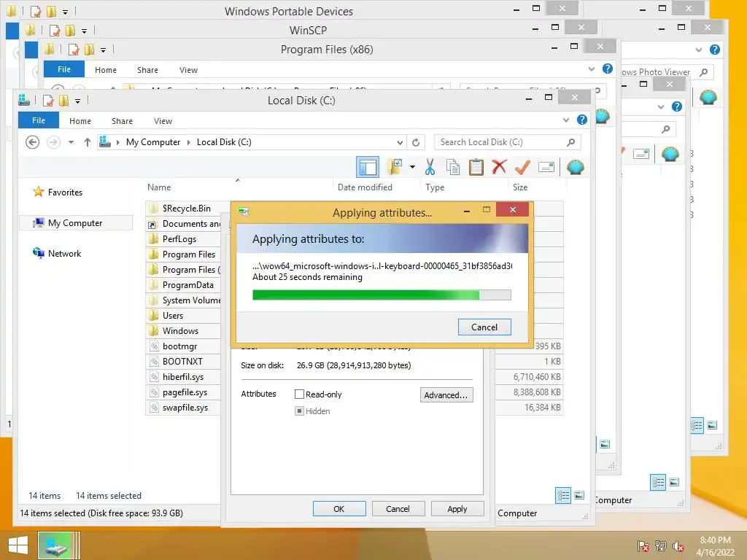Click the Rename icon in the Local Disk toolbar
This screenshot has height=560, width=747.
pyautogui.click(x=546, y=167)
